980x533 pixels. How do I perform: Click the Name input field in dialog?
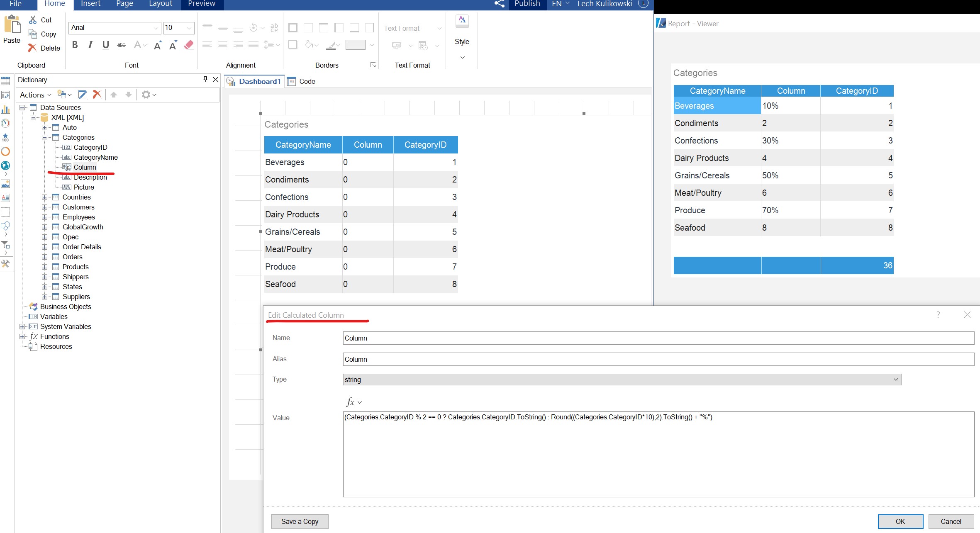pyautogui.click(x=656, y=338)
